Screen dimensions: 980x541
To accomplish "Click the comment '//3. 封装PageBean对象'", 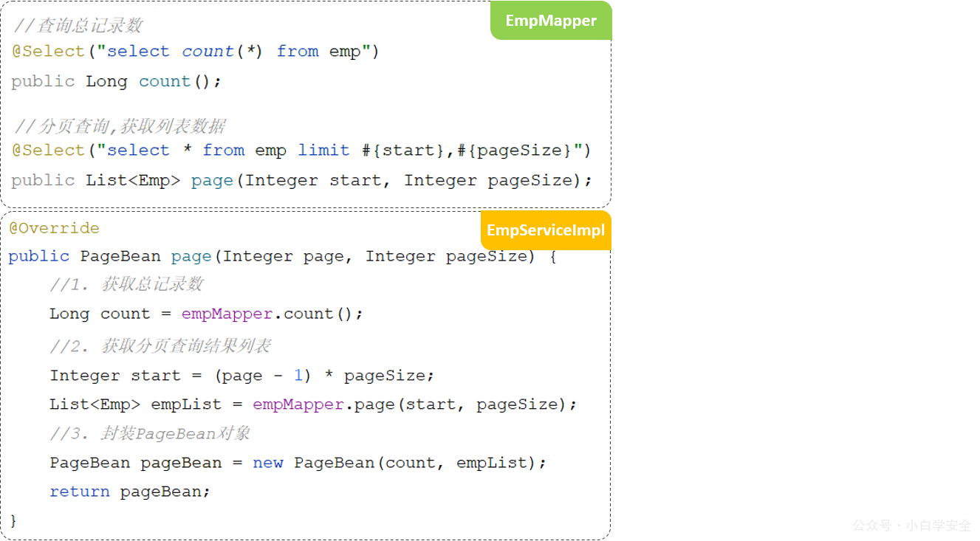I will tap(150, 433).
